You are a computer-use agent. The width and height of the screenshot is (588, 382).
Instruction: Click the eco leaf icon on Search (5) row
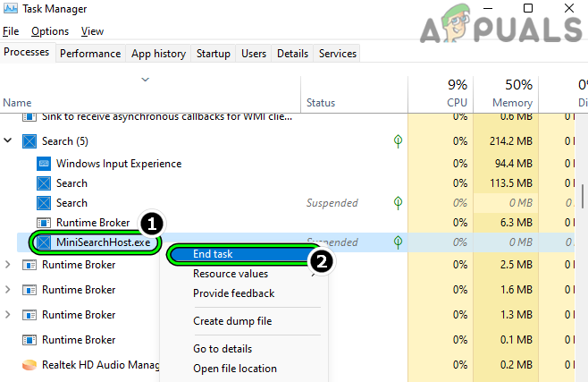398,141
